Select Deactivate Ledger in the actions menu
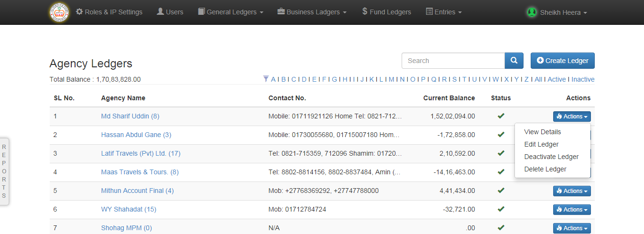This screenshot has width=644, height=234. [552, 157]
